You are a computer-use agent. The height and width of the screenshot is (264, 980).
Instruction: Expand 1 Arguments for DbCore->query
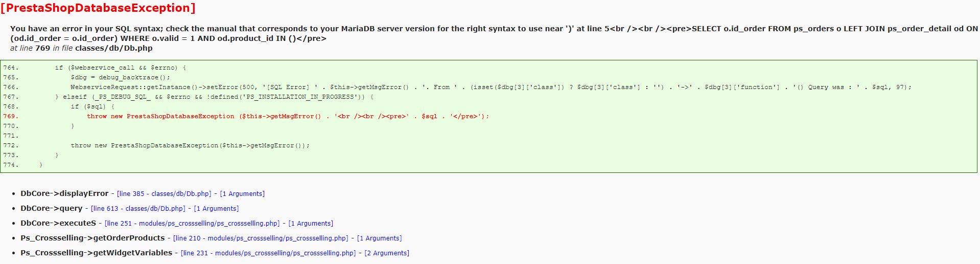(x=216, y=209)
